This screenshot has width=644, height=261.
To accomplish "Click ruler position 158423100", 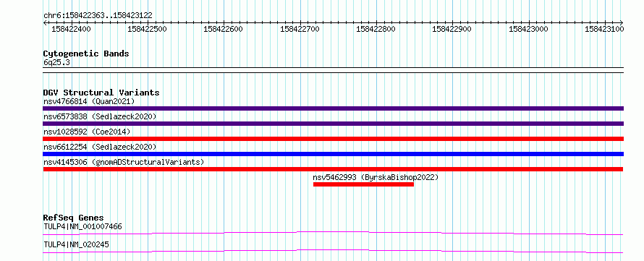I will pos(604,29).
